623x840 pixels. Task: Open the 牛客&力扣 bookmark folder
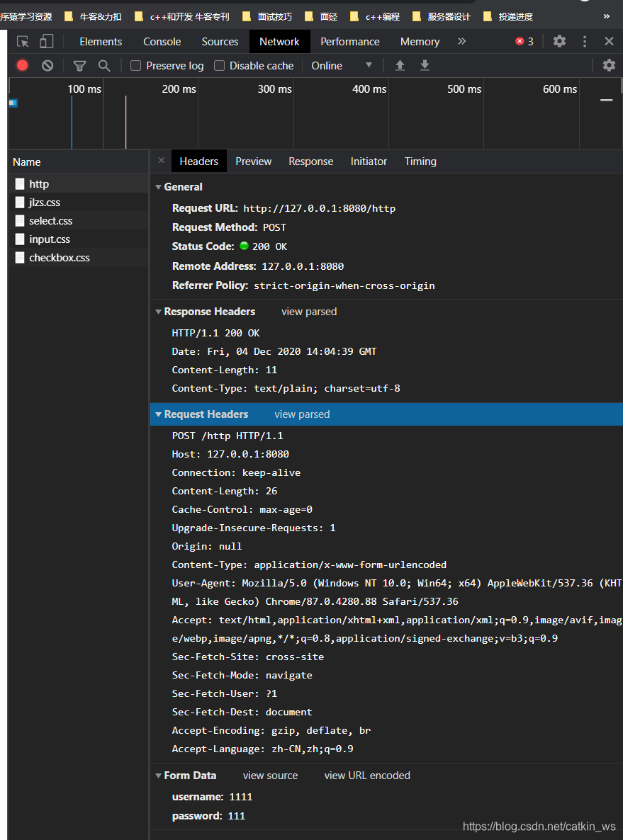[93, 16]
